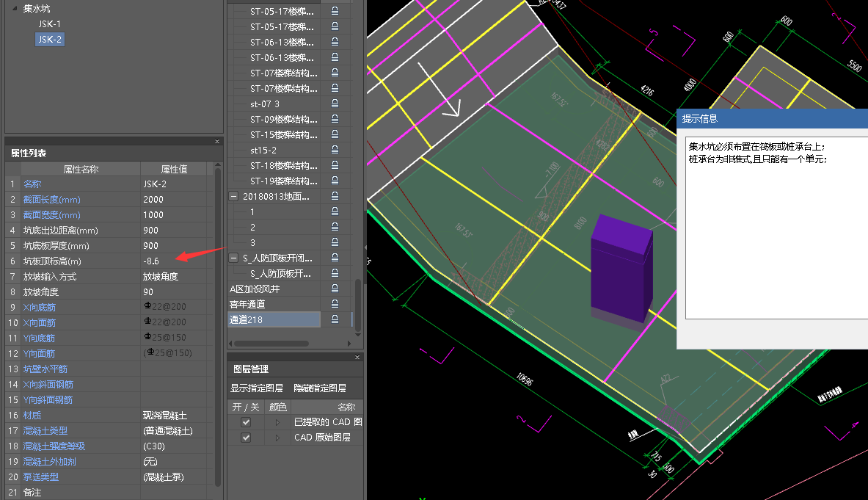Click the 开 / 关 column header
868x500 pixels.
click(246, 407)
